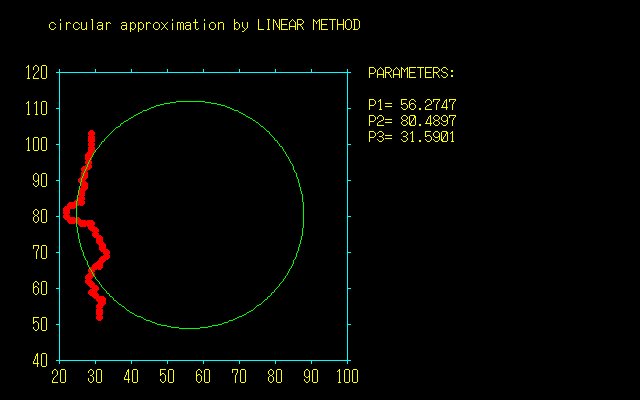Click x-axis label 60
This screenshot has width=640, height=400.
pyautogui.click(x=203, y=376)
